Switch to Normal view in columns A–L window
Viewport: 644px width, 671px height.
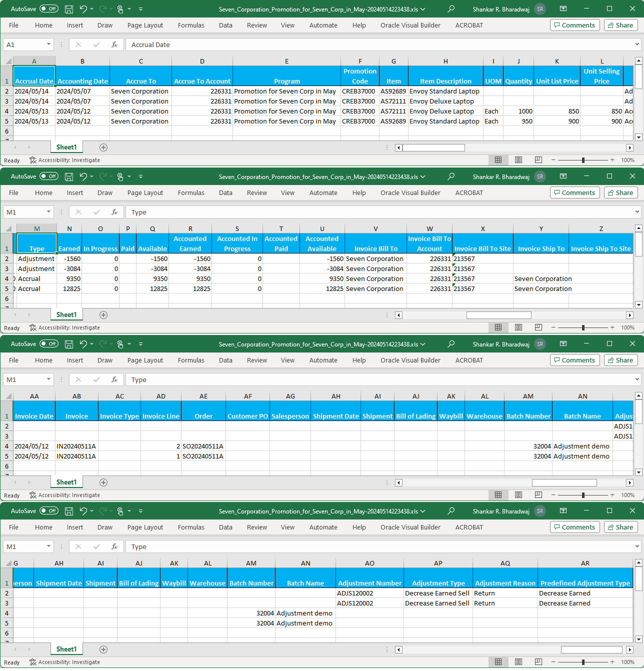pyautogui.click(x=498, y=160)
